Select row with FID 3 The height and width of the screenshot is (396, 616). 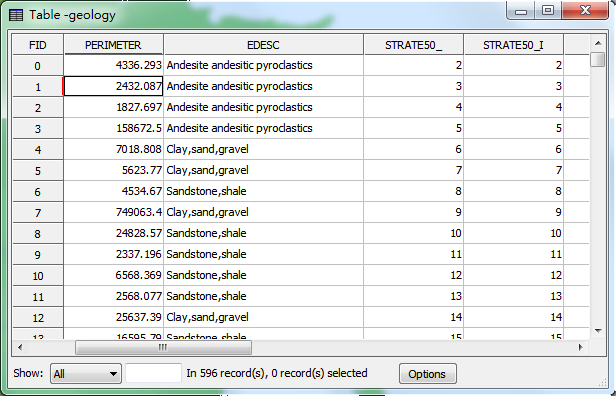coord(38,128)
